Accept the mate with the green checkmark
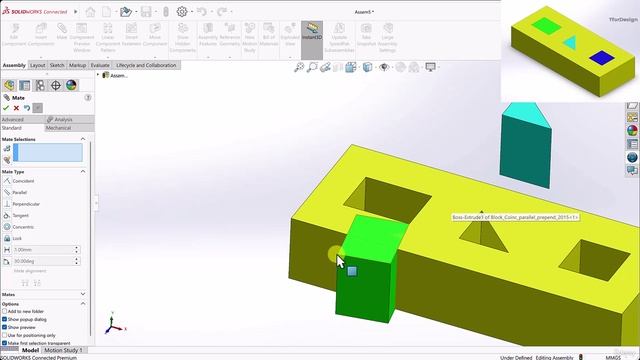Screen dimensions: 640x360 (6, 108)
